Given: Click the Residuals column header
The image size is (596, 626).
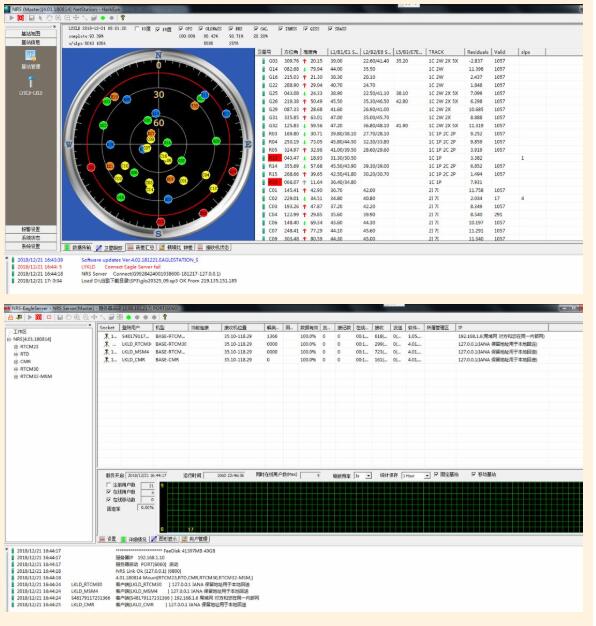Looking at the screenshot, I should pyautogui.click(x=477, y=52).
